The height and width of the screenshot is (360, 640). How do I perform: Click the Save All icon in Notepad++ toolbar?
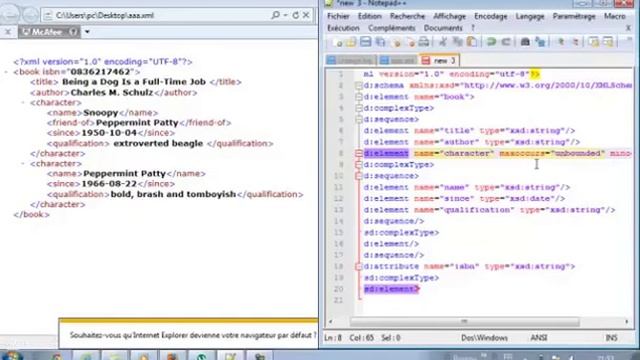[380, 42]
